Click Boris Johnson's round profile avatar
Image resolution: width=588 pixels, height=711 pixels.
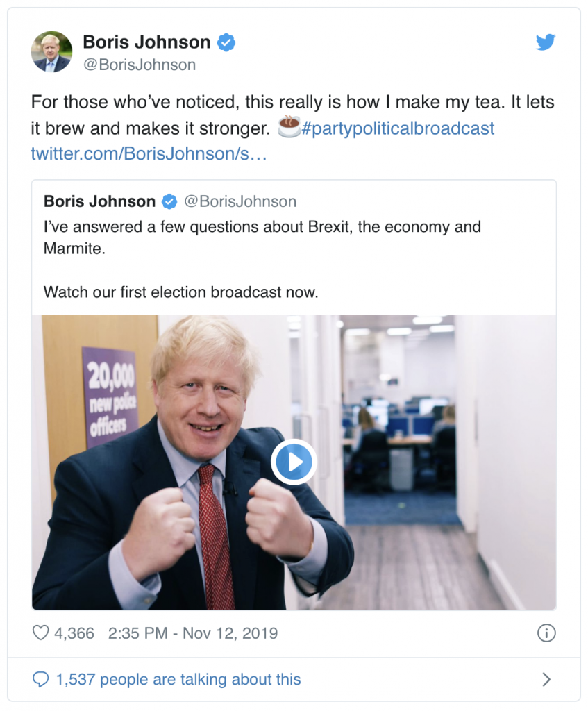(x=51, y=51)
